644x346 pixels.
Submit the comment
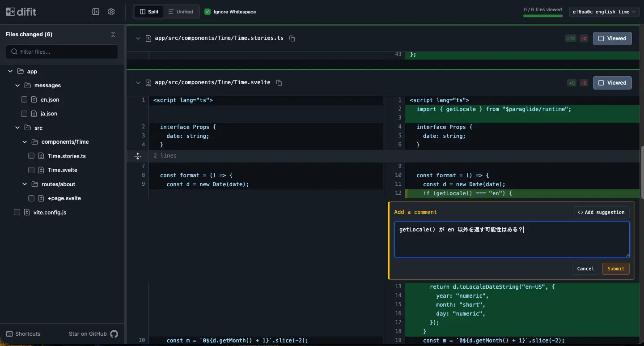[615, 269]
